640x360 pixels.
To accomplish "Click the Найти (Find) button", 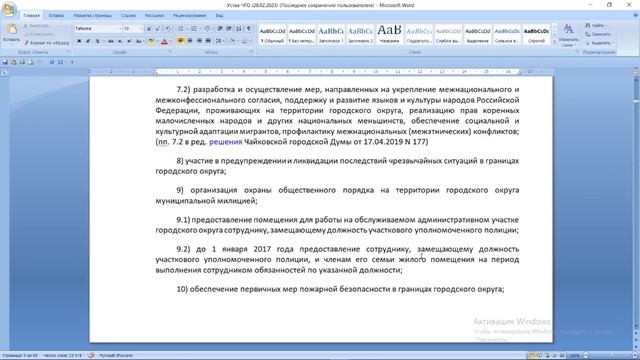I will 596,26.
